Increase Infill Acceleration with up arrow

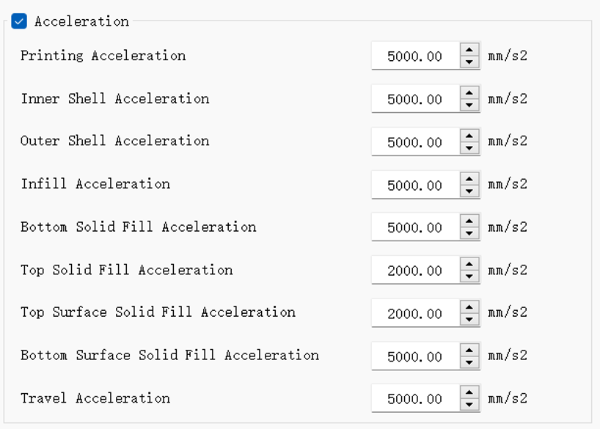point(469,178)
